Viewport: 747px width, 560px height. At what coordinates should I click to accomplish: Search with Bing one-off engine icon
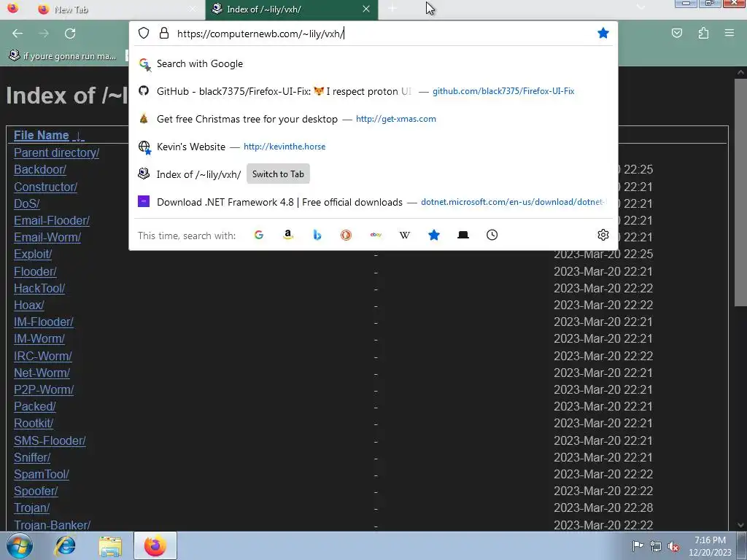click(317, 235)
